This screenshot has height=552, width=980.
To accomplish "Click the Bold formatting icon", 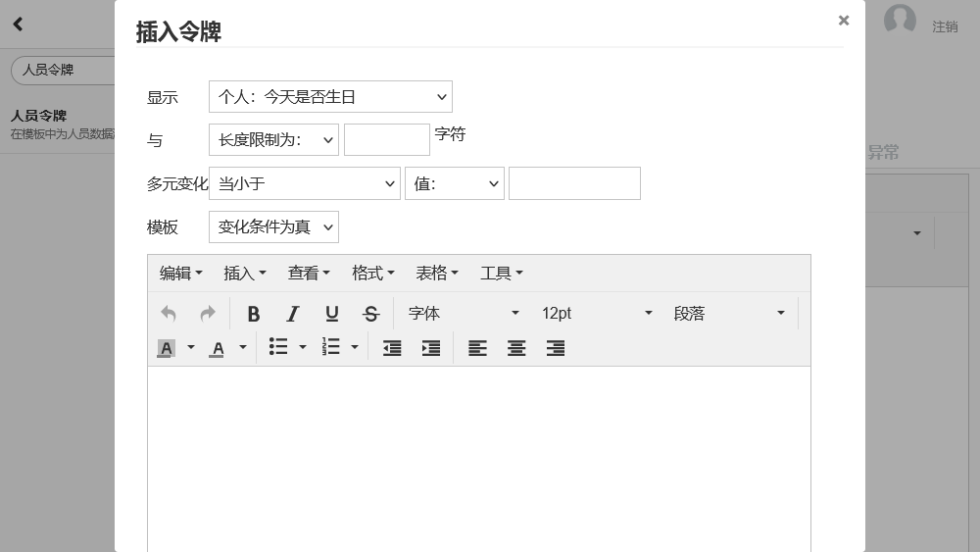I will 254,314.
